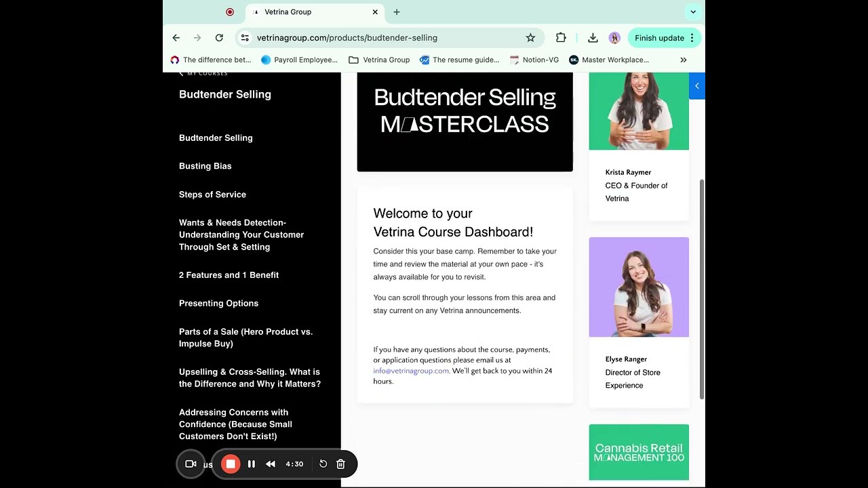Click Elyse Ranger's photo
This screenshot has height=488, width=868.
click(639, 287)
